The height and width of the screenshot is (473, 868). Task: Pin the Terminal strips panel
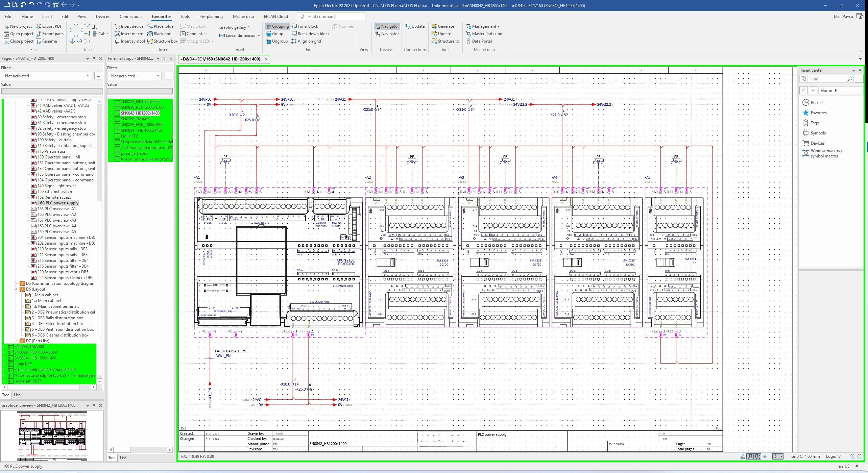(x=164, y=58)
